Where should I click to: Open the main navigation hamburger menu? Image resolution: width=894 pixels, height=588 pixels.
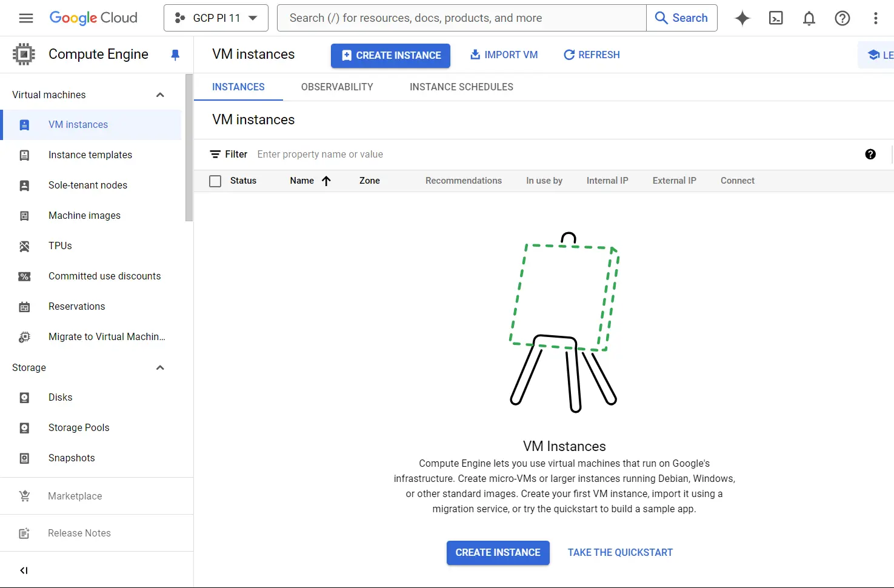pos(26,18)
